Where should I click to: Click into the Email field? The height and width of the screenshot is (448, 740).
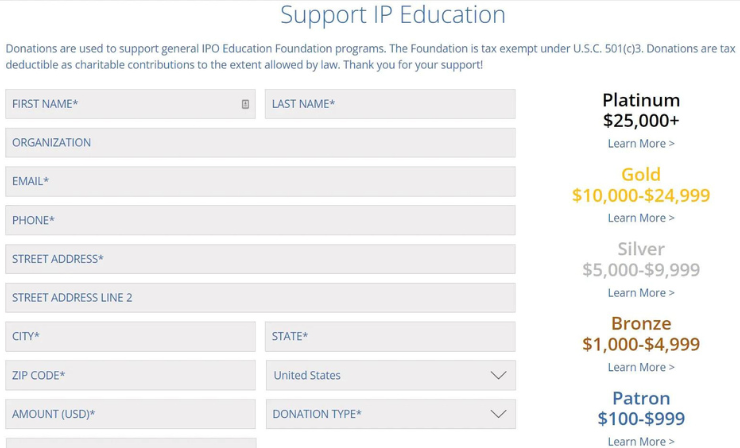(260, 181)
